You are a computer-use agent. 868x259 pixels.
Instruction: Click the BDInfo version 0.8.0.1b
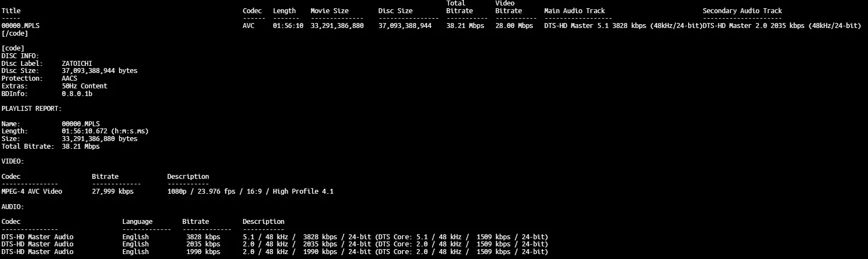(x=77, y=94)
